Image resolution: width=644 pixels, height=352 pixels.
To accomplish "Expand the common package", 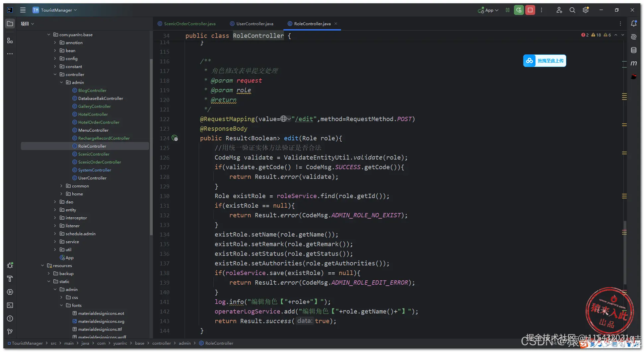I will point(61,186).
